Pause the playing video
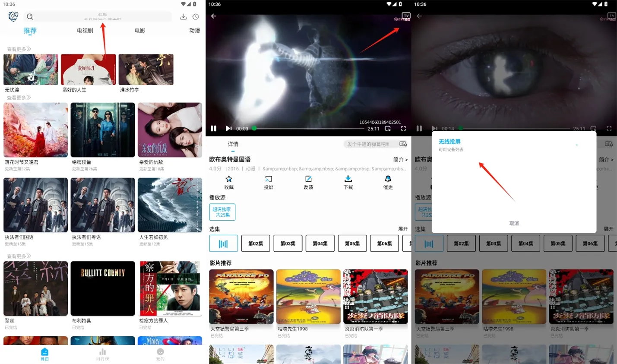 214,128
